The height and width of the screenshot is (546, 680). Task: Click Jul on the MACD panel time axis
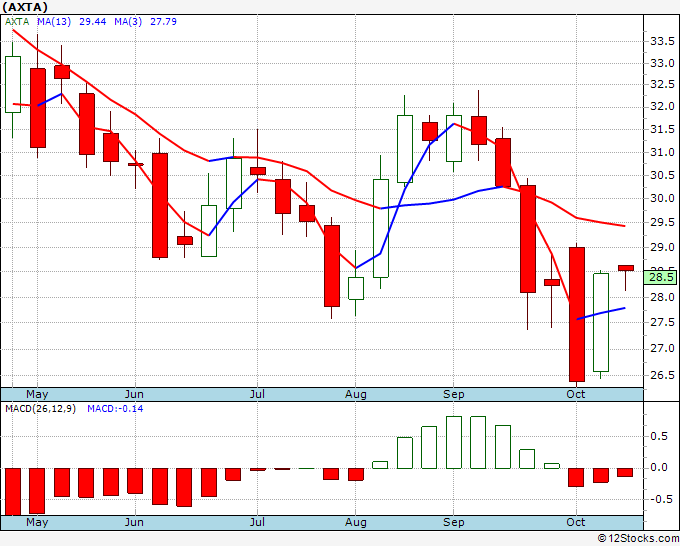[x=257, y=522]
